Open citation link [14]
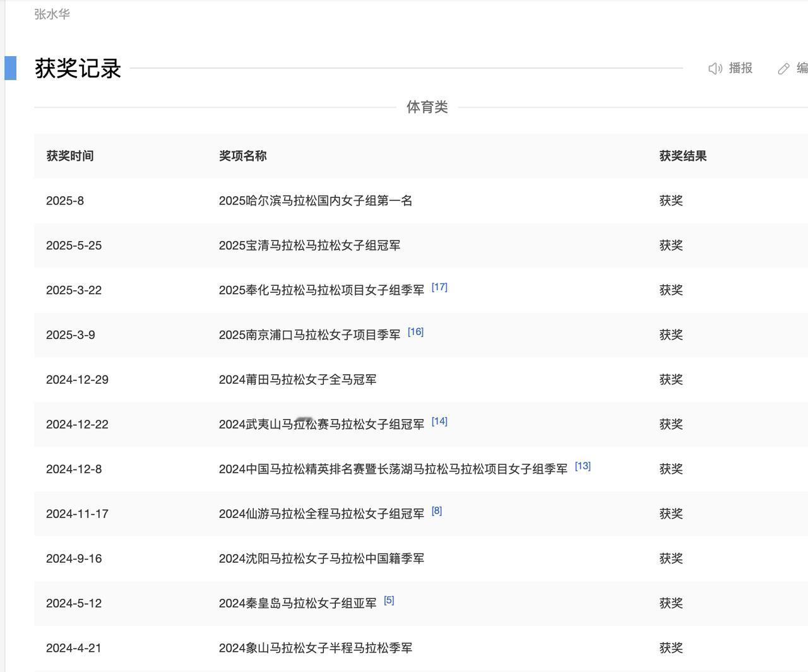The width and height of the screenshot is (808, 672). pyautogui.click(x=439, y=421)
